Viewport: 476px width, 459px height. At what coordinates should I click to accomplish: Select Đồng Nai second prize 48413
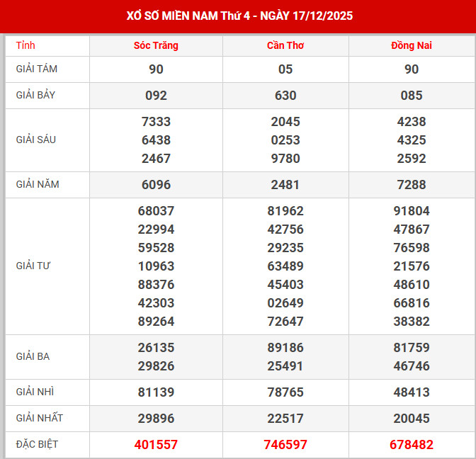412,392
